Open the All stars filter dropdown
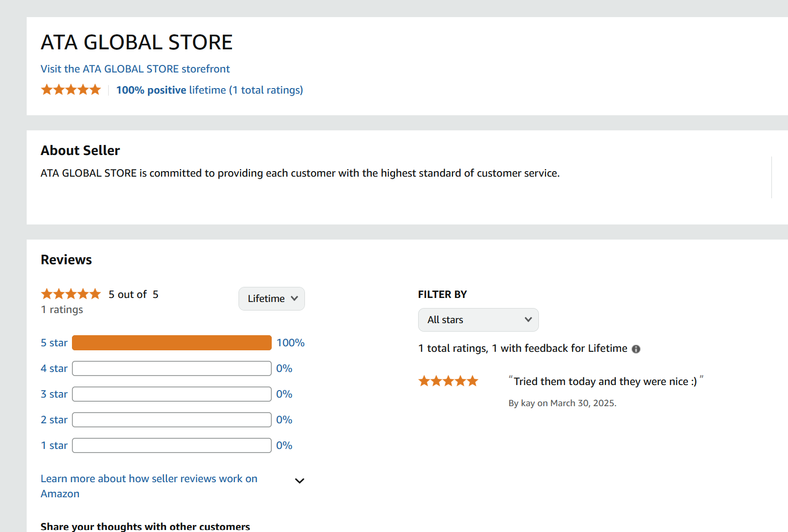Screen dimensions: 788x532 (x=478, y=320)
